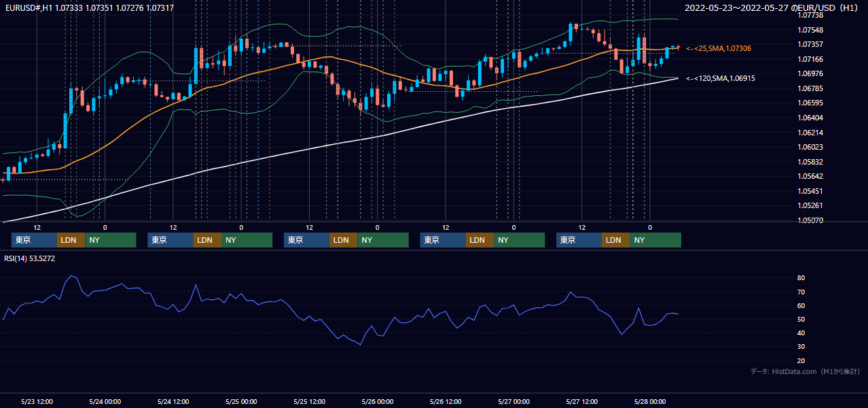The width and height of the screenshot is (868, 408).
Task: Click price axis value 1.05070
Action: point(810,220)
